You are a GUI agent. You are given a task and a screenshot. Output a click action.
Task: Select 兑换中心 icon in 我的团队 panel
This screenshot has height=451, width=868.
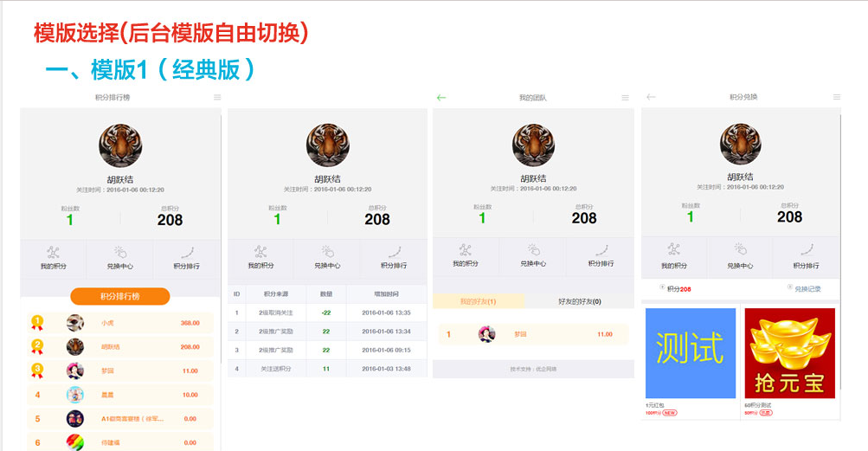click(x=533, y=249)
